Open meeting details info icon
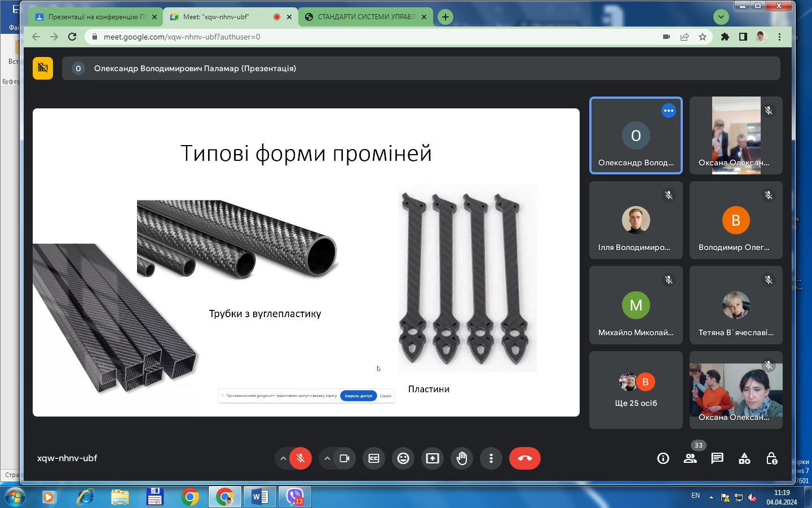This screenshot has height=508, width=812. [663, 458]
